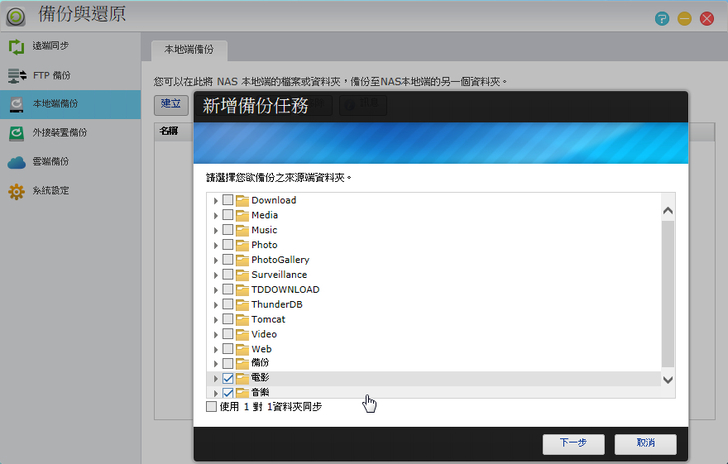Expand the Photo folder tree arrow
The height and width of the screenshot is (464, 728).
coord(215,246)
